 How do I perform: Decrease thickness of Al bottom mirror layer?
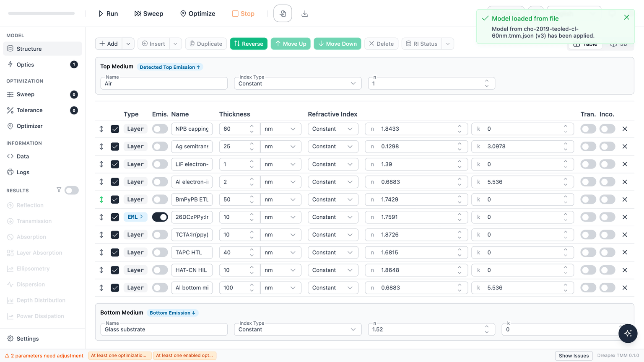point(252,290)
